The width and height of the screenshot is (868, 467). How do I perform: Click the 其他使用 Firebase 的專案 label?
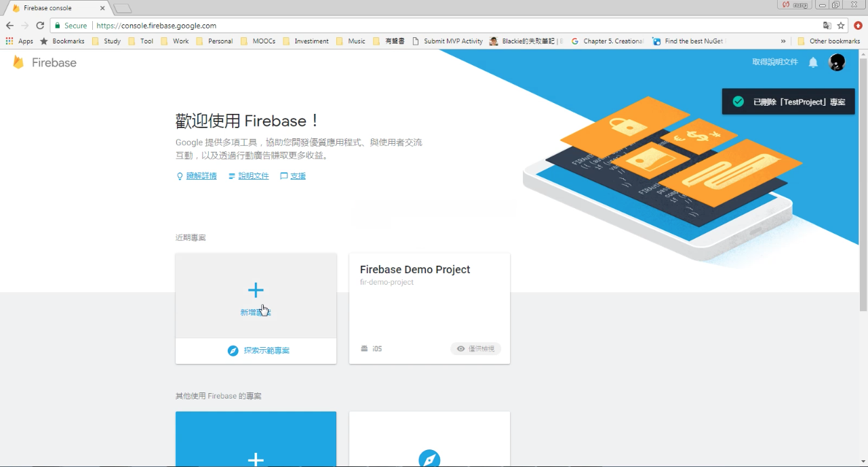point(218,396)
